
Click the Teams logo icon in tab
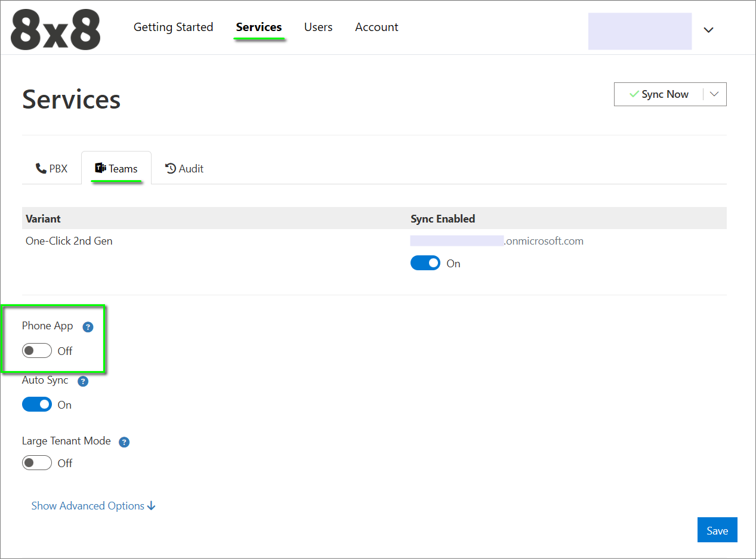[100, 169]
